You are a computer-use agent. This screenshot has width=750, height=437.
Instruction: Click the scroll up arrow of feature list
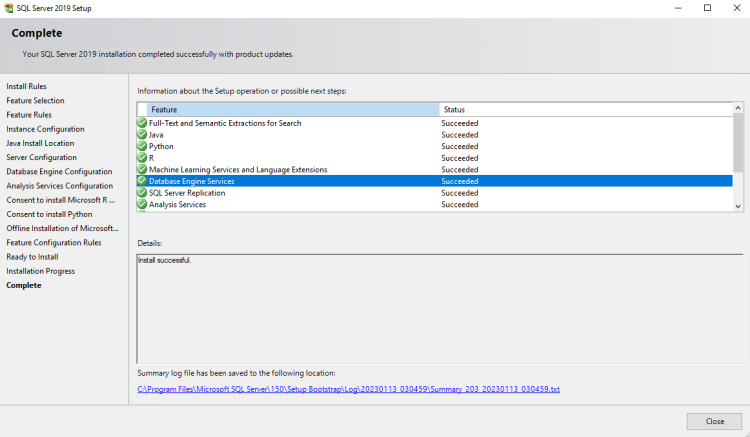point(738,108)
